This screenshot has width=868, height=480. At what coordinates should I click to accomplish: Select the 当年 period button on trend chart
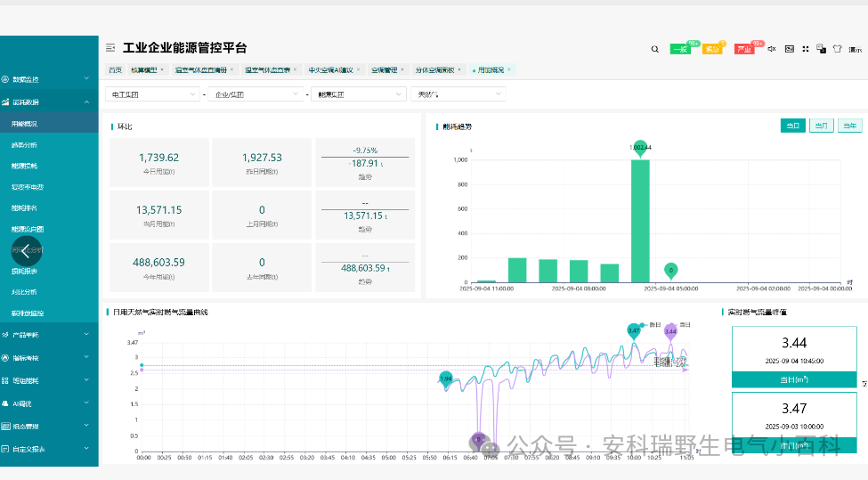(849, 126)
